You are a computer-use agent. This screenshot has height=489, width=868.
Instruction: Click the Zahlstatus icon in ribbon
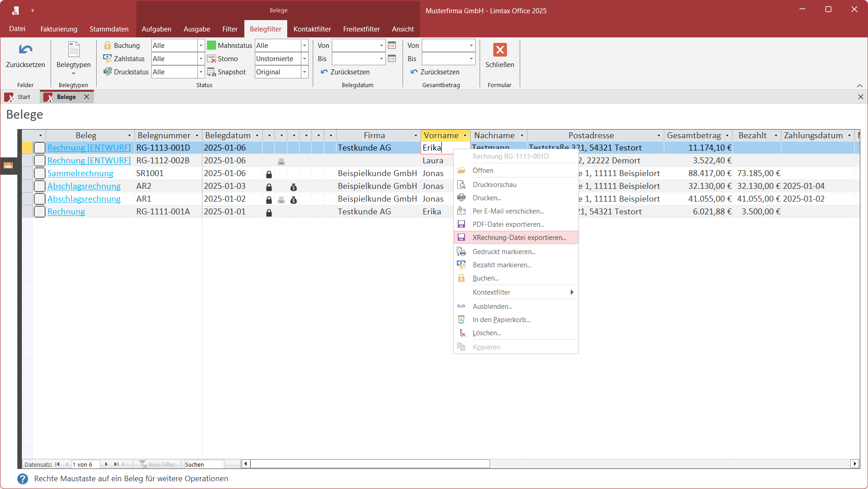[x=108, y=58]
